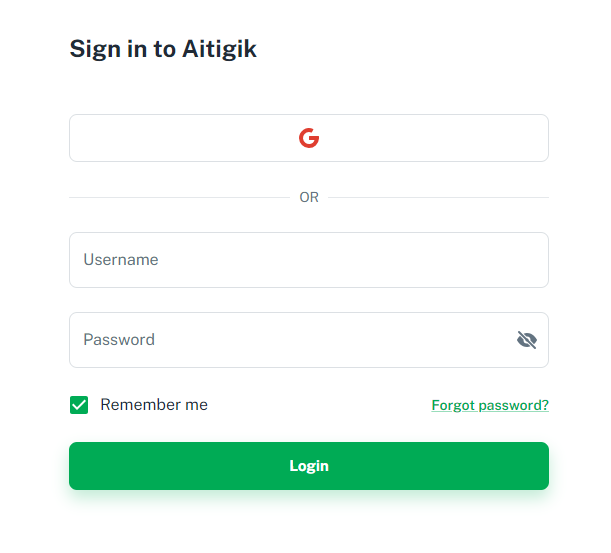Screen dimensions: 611x553
Task: Disable the Remember me option
Action: coord(79,405)
